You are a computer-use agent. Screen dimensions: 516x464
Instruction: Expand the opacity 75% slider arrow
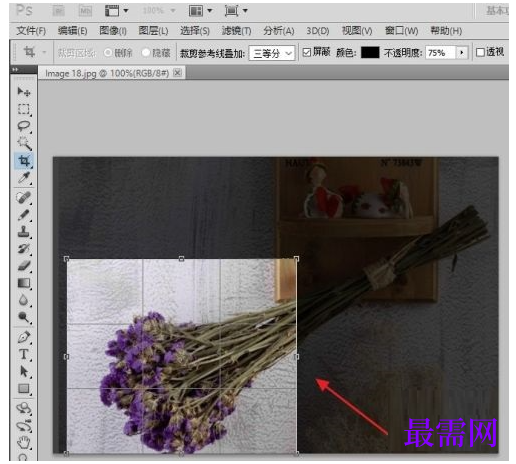pyautogui.click(x=462, y=53)
